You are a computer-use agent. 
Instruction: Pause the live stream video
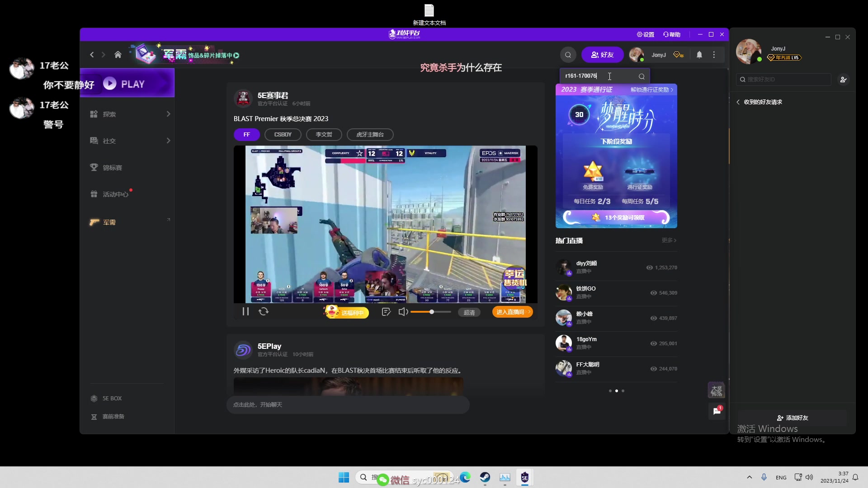(x=245, y=311)
